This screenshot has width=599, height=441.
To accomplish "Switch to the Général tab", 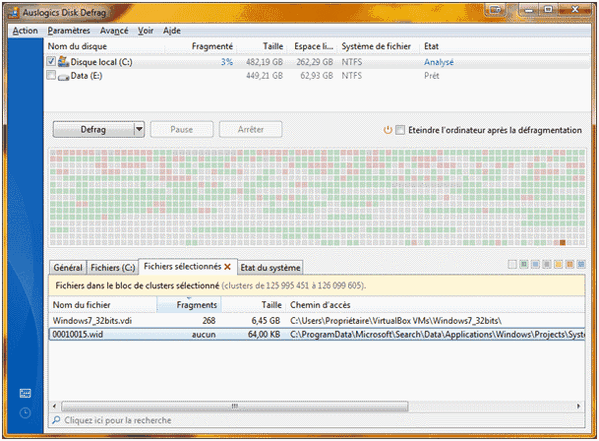I will tap(68, 268).
